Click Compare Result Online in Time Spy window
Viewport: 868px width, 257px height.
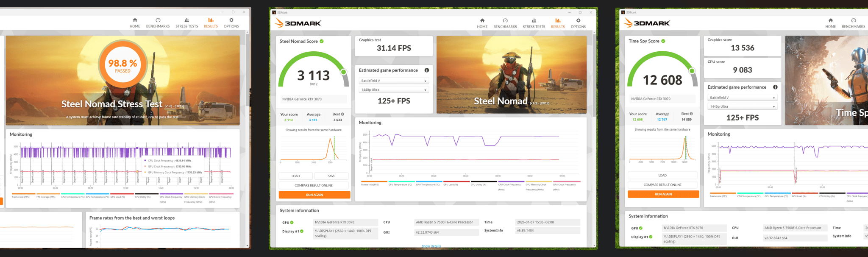[662, 185]
